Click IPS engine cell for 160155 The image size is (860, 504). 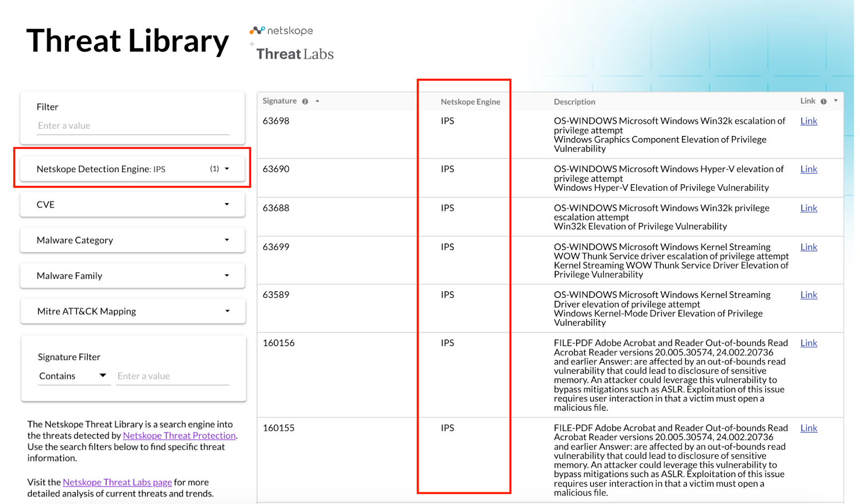click(x=447, y=428)
